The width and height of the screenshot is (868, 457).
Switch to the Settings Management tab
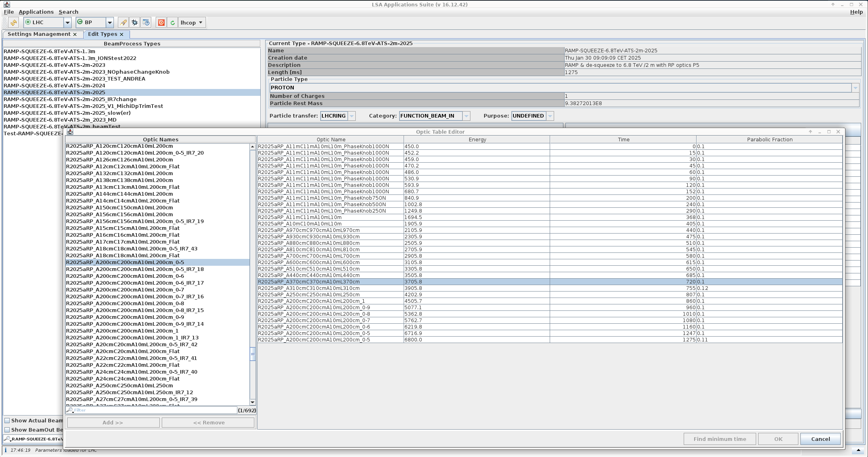pyautogui.click(x=39, y=34)
